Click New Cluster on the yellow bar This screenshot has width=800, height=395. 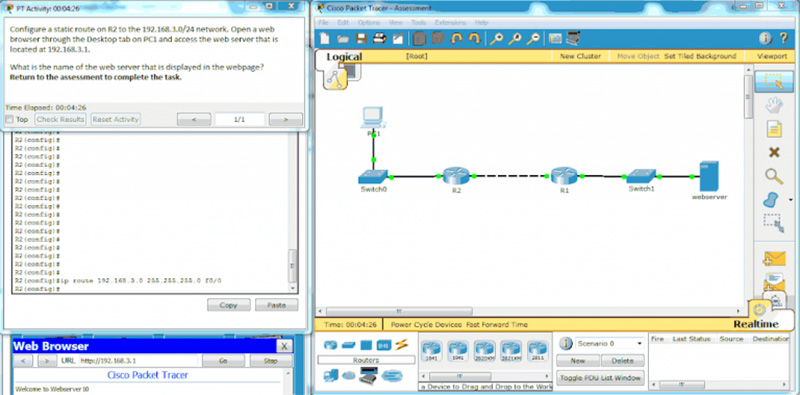[x=580, y=56]
